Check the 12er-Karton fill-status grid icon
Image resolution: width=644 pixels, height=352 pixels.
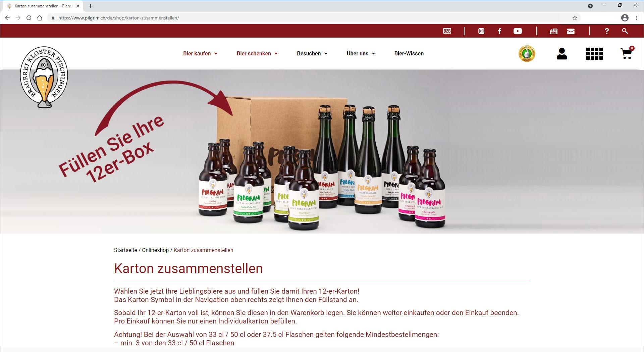click(594, 53)
